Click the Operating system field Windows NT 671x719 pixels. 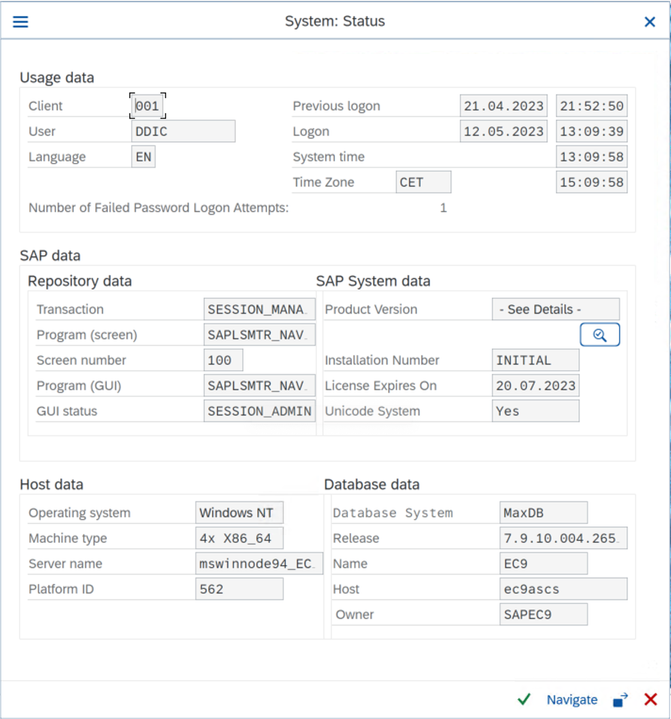coord(239,513)
